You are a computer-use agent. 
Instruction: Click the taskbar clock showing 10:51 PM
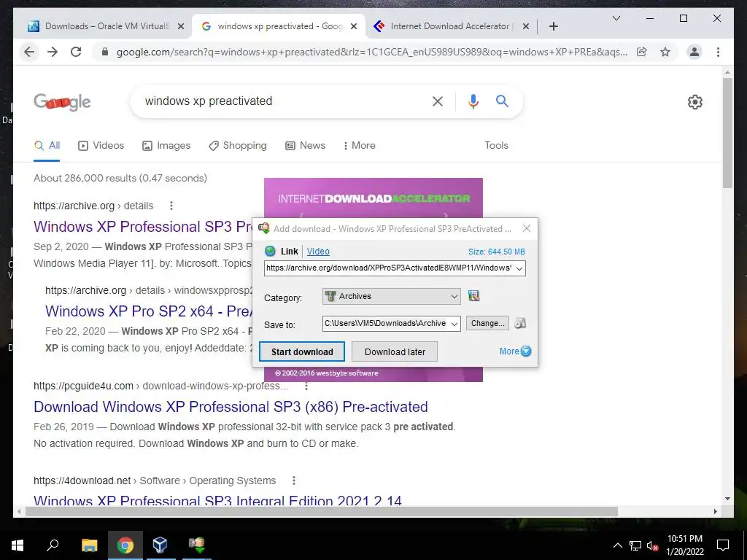(x=684, y=545)
